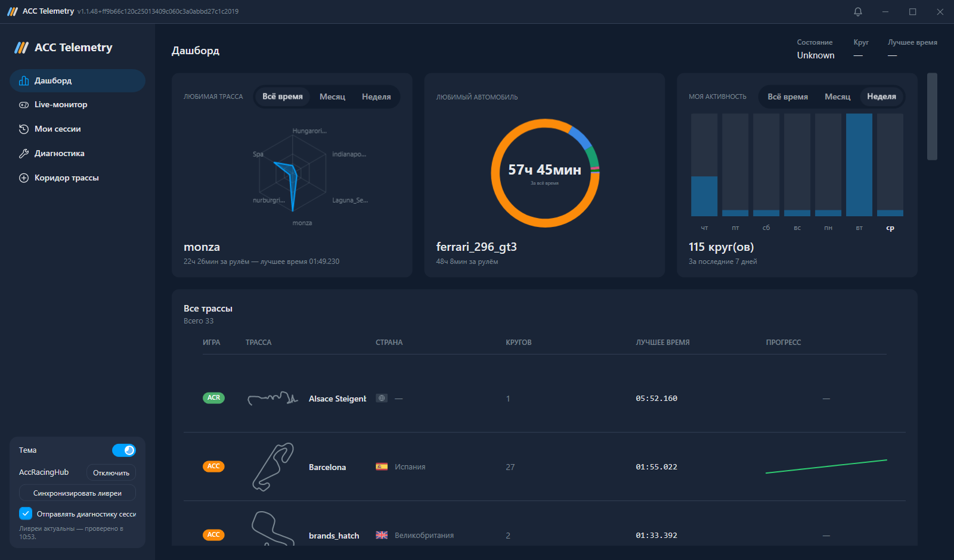Click the Thursday (чт) activity bar
954x560 pixels.
click(704, 196)
